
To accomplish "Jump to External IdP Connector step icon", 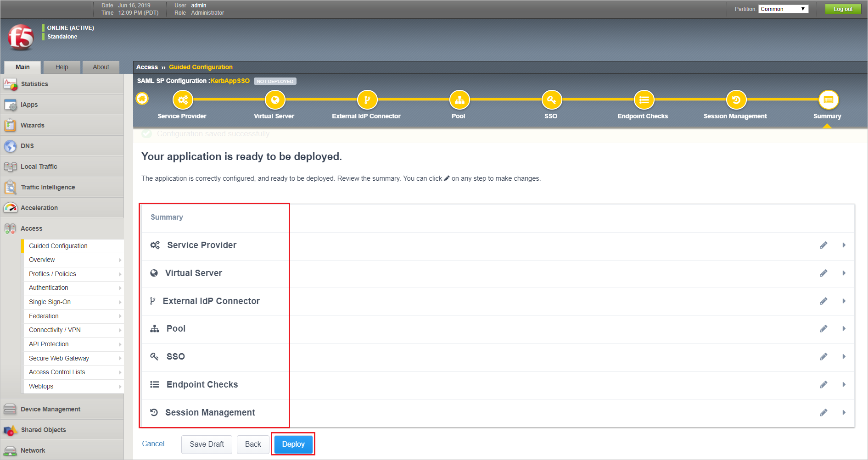I will coord(367,100).
